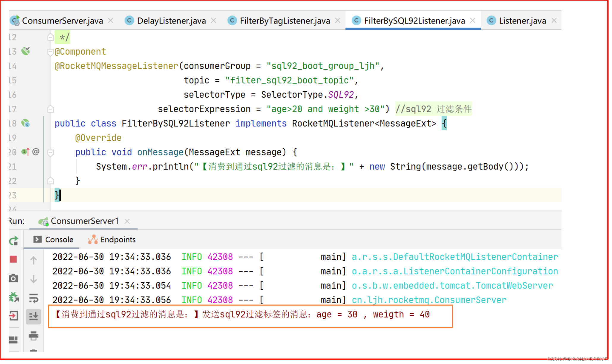612x364 pixels.
Task: Click SelectorType.SQL92 constant
Action: pyautogui.click(x=308, y=95)
